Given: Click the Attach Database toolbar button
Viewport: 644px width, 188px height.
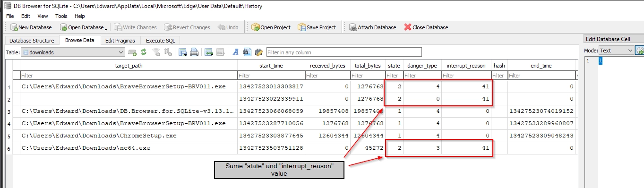Looking at the screenshot, I should [x=372, y=27].
